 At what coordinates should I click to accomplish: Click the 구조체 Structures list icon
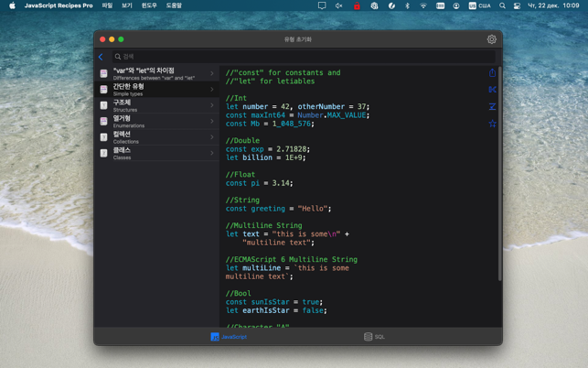click(104, 105)
